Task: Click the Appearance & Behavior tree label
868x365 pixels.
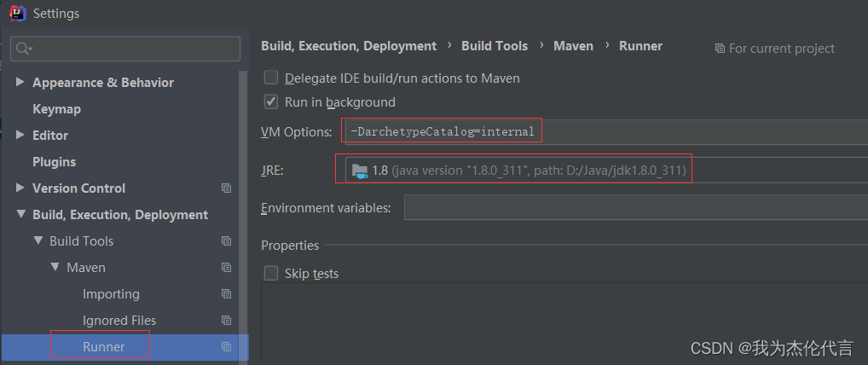Action: tap(103, 83)
